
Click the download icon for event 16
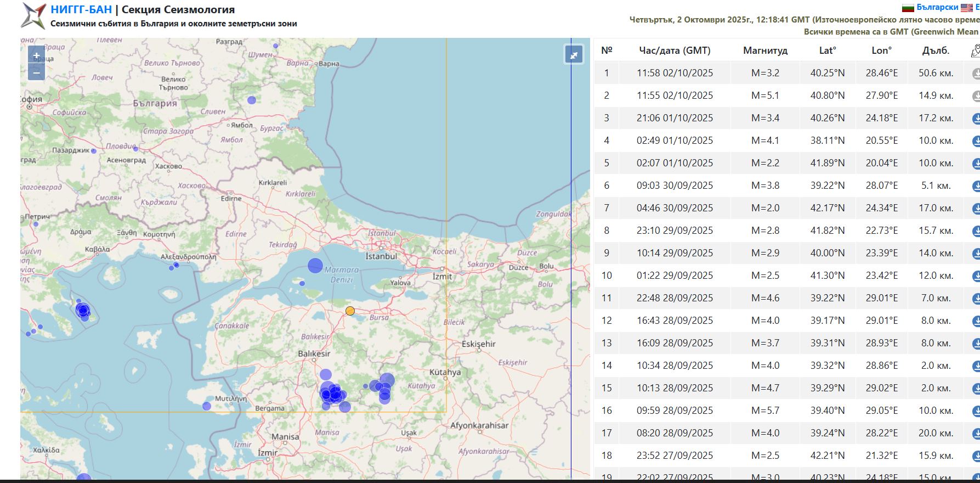click(x=976, y=411)
